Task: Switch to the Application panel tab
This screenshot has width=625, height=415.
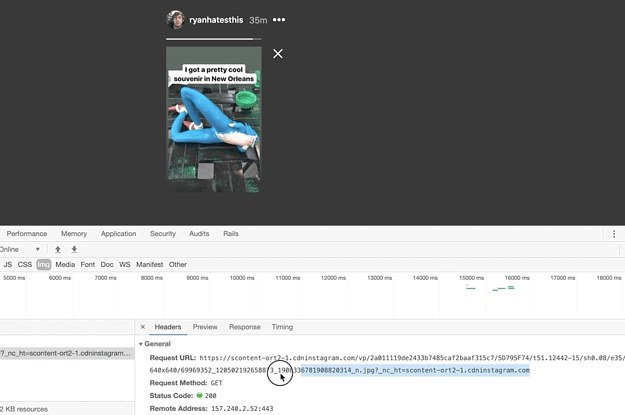Action: 118,234
